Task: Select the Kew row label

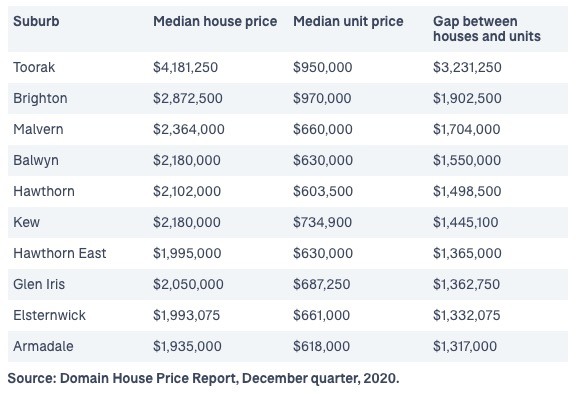Action: pos(26,222)
